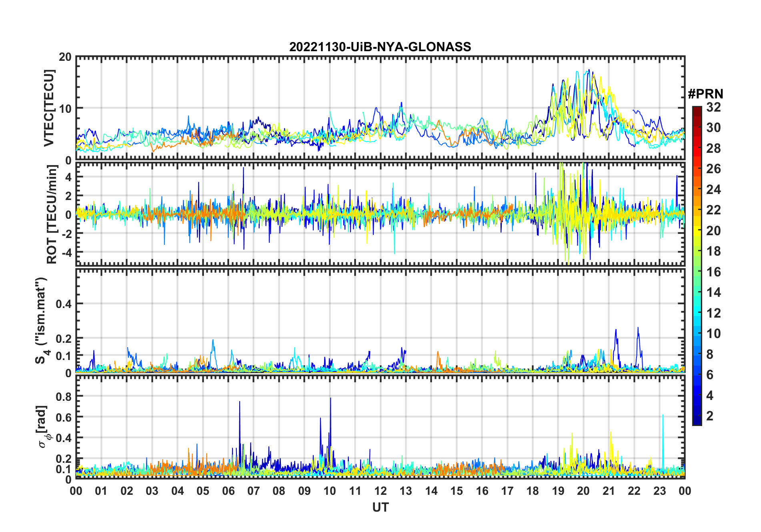Click the plot title 20221130-UiB-NYA-GLONASS

[380, 47]
